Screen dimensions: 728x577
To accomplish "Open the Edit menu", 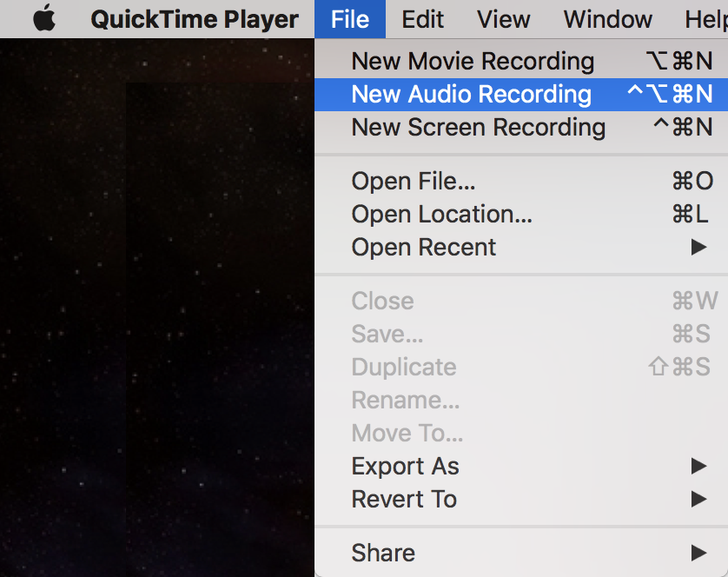I will (x=422, y=19).
